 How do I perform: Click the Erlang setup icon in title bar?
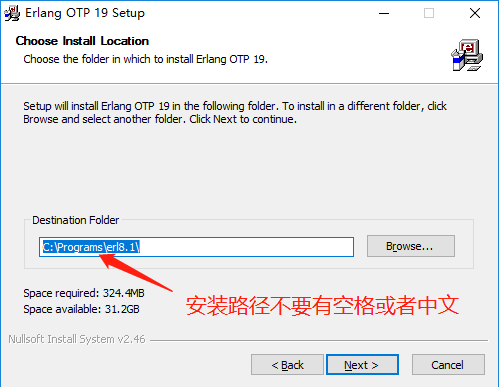pyautogui.click(x=12, y=13)
